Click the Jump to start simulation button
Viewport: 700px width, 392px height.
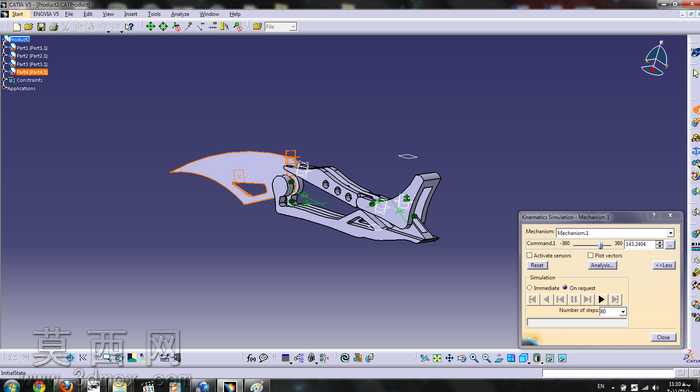pyautogui.click(x=533, y=299)
